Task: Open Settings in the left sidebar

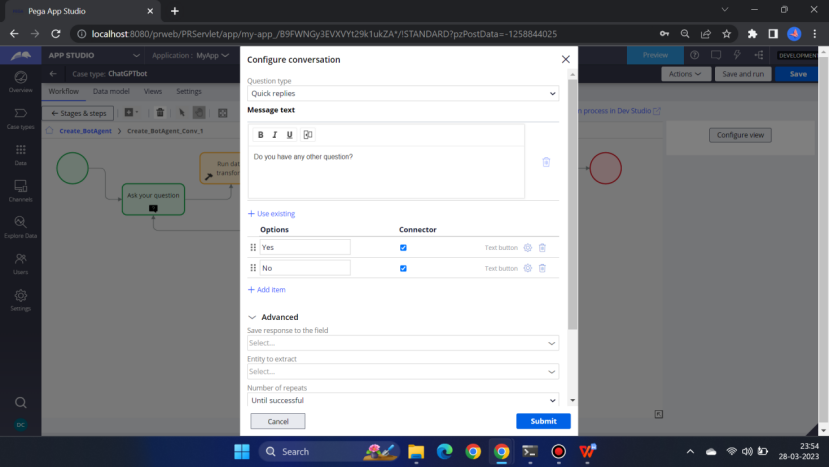Action: 21,300
